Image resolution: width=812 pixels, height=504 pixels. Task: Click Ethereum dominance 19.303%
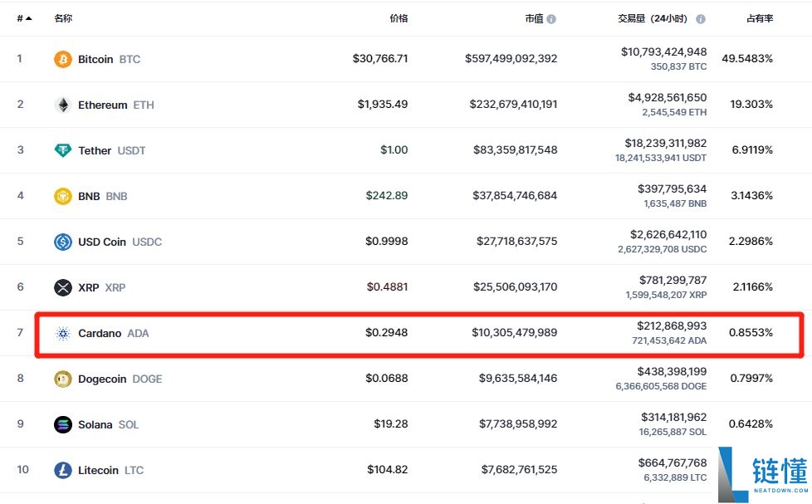pos(751,104)
